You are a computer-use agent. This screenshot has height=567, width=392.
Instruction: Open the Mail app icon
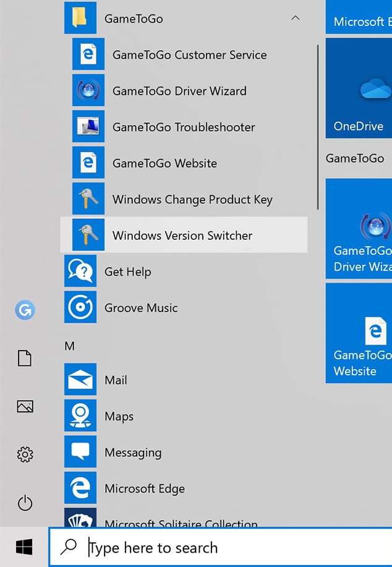[80, 380]
